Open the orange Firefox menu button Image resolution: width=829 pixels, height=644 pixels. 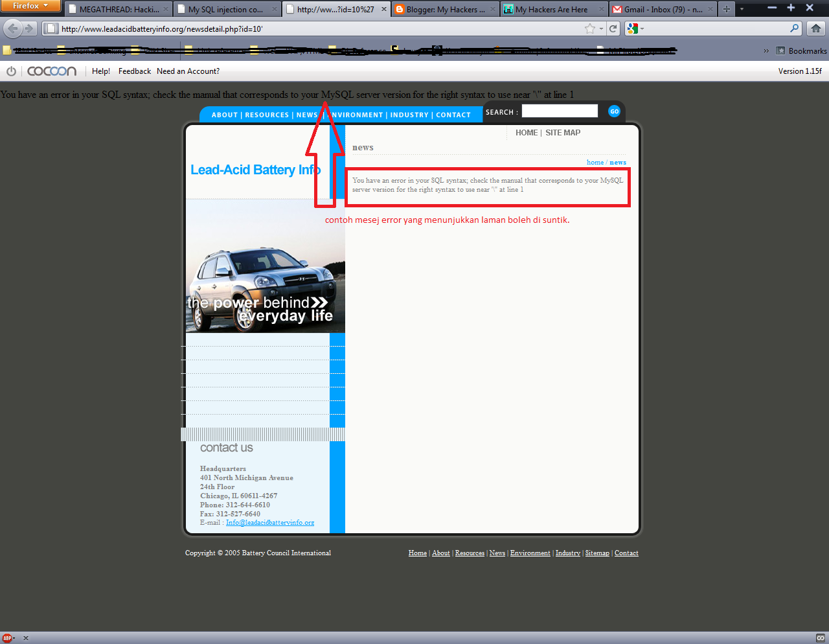pos(30,6)
